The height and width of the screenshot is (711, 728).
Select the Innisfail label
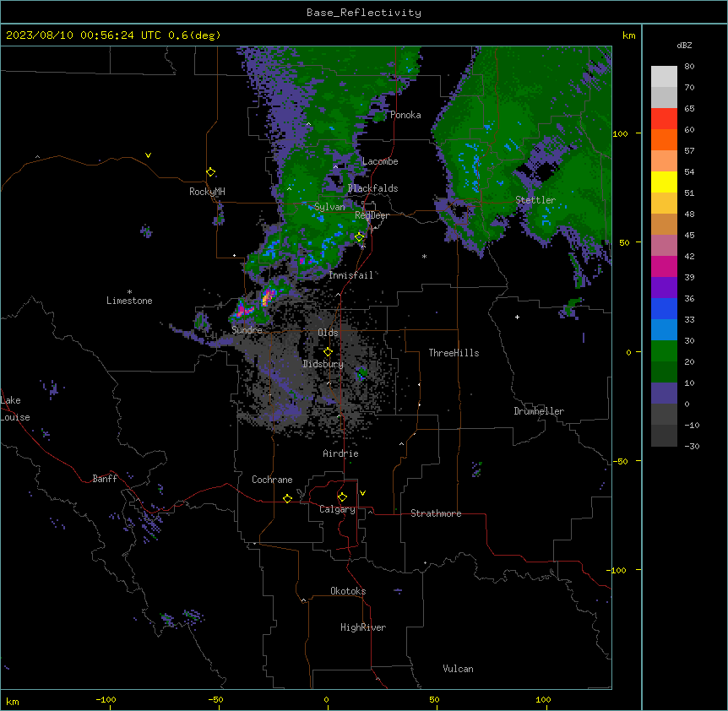pos(351,275)
